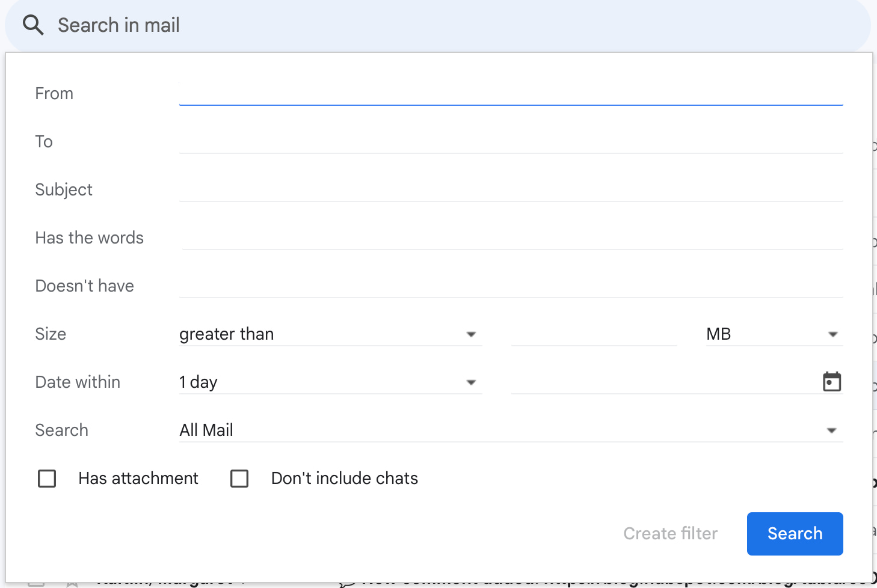
Task: Click into the To field
Action: (510, 142)
